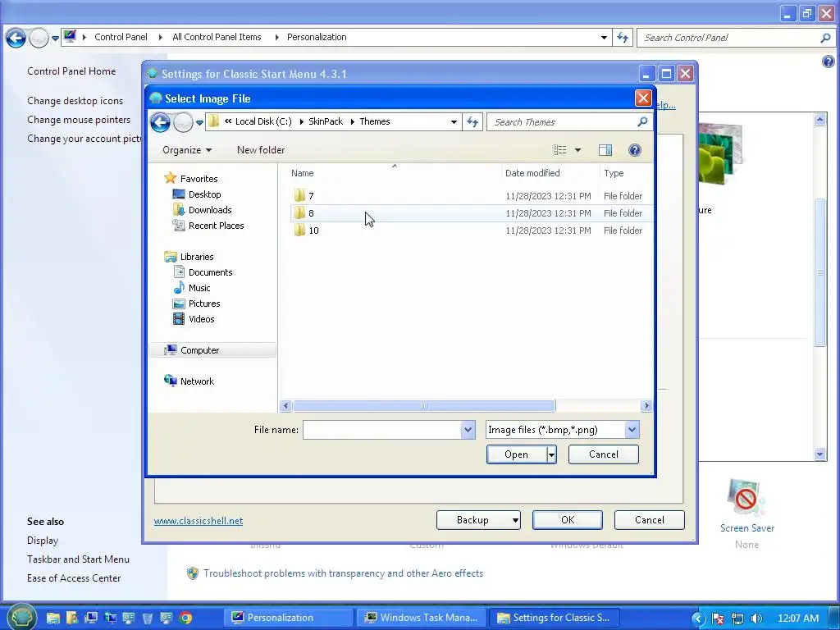Click the Back arrow in Select Image File dialog
This screenshot has width=840, height=630.
(160, 122)
